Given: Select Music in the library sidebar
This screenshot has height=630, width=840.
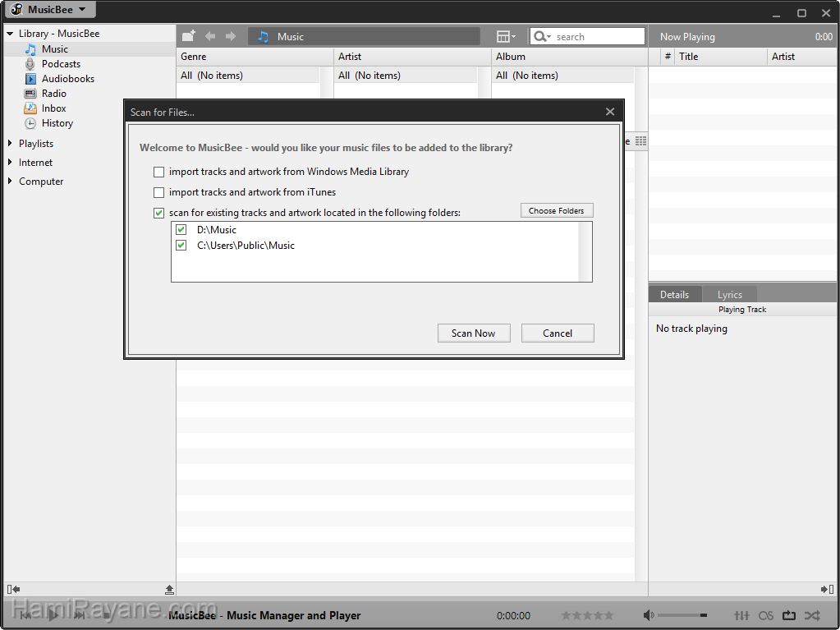Looking at the screenshot, I should 55,49.
